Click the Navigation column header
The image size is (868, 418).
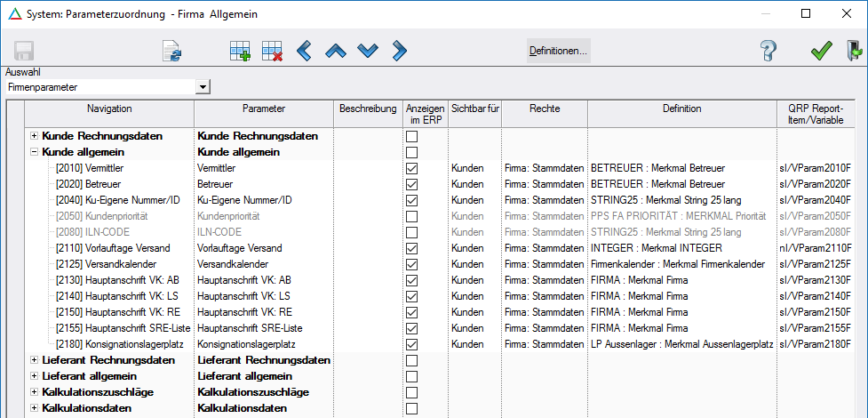pos(109,109)
